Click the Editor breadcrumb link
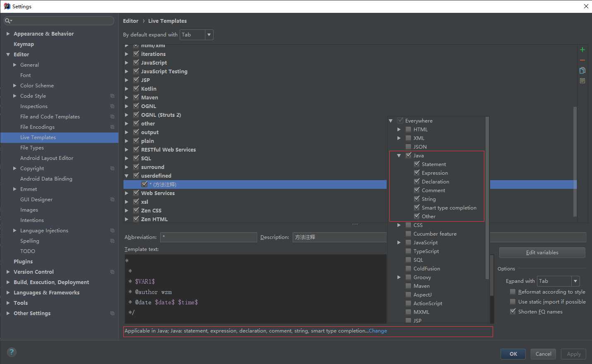 [130, 21]
